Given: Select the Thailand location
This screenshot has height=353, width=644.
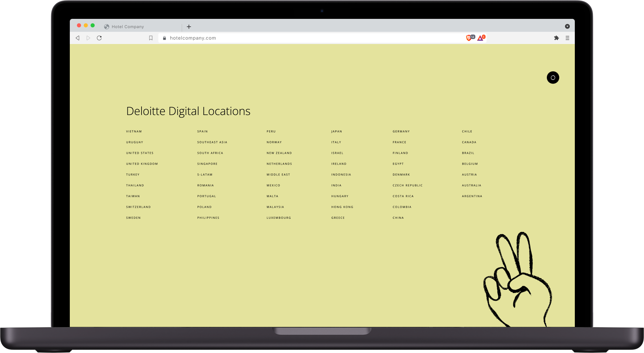Looking at the screenshot, I should pos(135,185).
